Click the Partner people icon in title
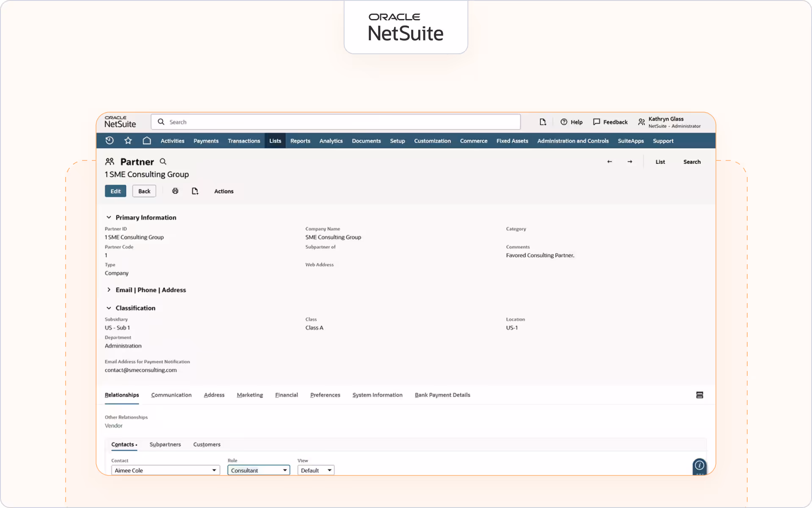Screen dimensions: 812x508 point(110,161)
